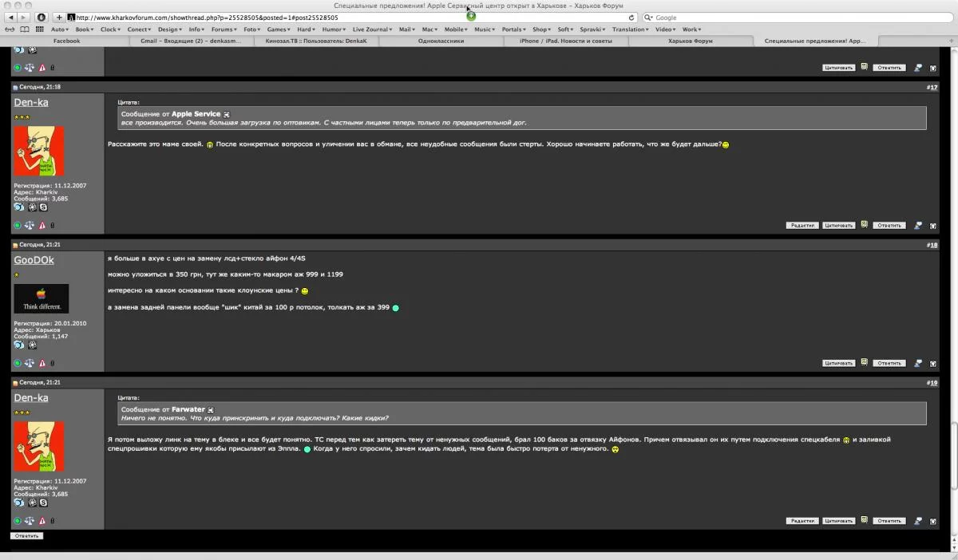
Task: Expand the Humor bookmarks folder
Action: pos(335,30)
